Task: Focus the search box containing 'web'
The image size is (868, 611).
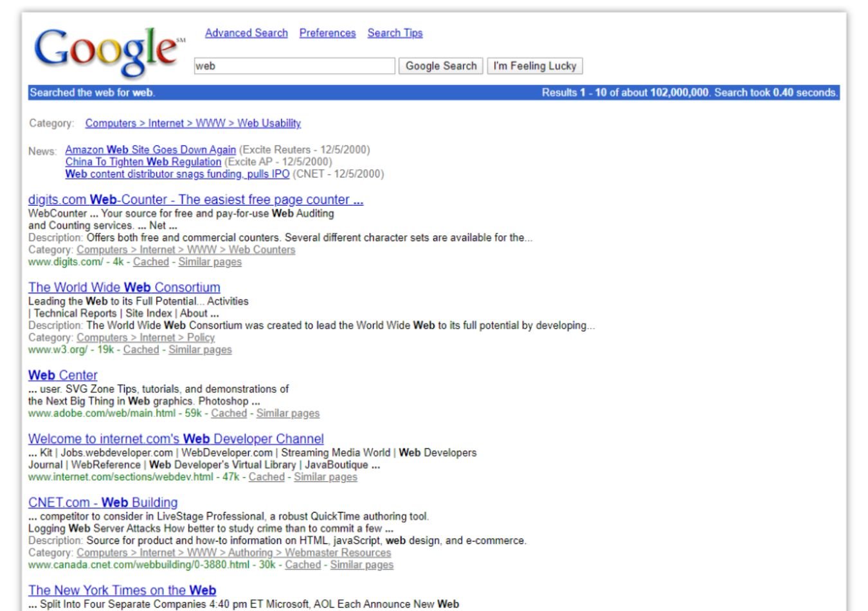Action: (294, 66)
